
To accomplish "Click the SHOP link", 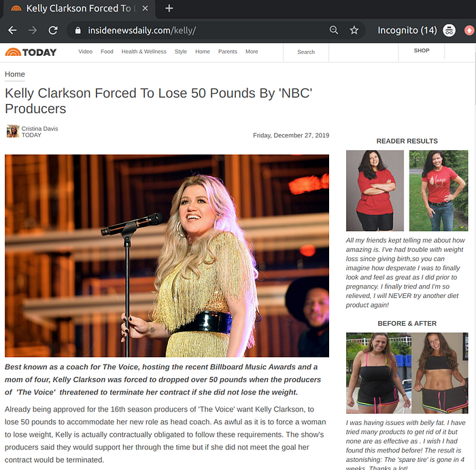I will coord(422,50).
